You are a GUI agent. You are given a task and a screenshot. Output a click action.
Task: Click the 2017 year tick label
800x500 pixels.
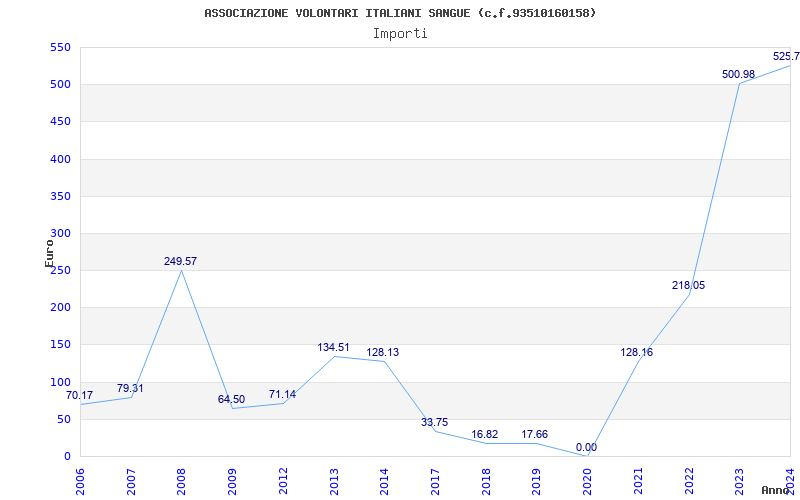pos(435,481)
